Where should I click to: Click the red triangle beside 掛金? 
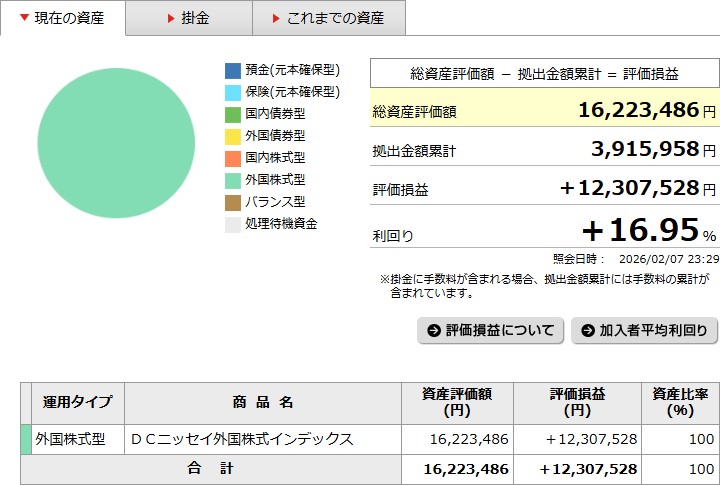tap(171, 19)
